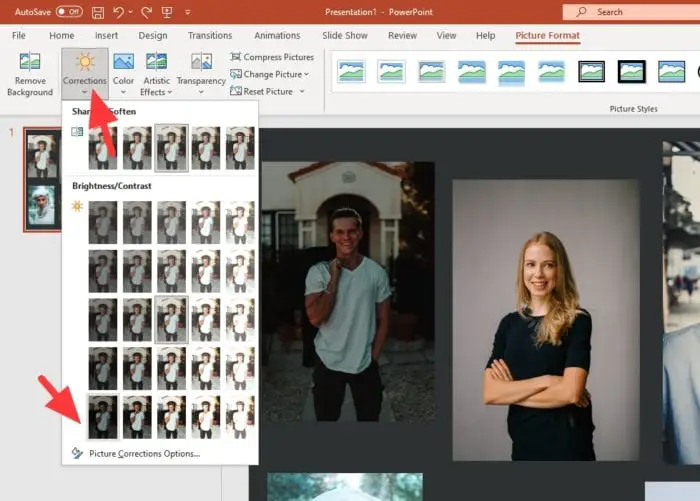This screenshot has width=700, height=501.
Task: Apply the first picture style in gallery
Action: point(351,71)
